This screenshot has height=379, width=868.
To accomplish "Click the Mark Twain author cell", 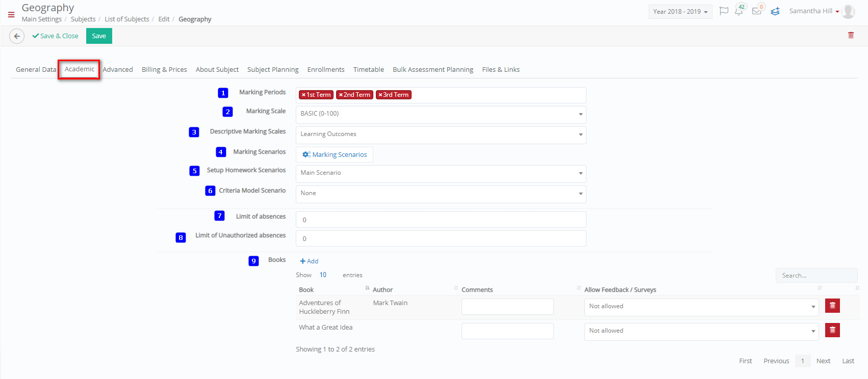I will (390, 303).
